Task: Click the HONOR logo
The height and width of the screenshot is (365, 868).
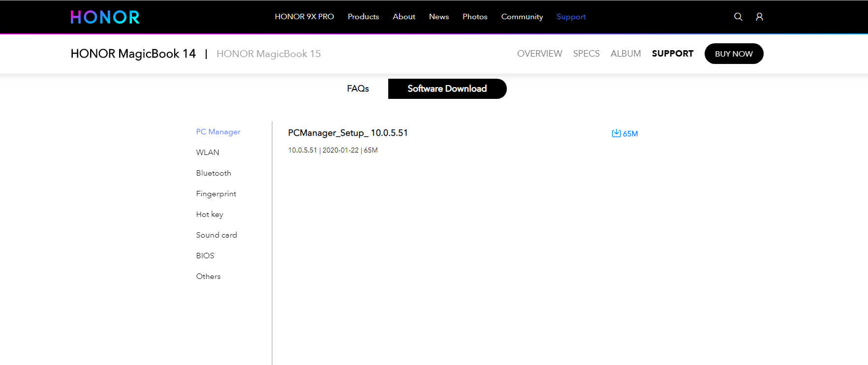Action: click(105, 17)
